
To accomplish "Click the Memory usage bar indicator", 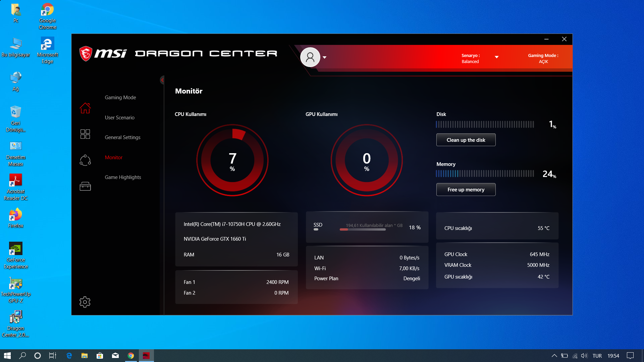I will [485, 174].
